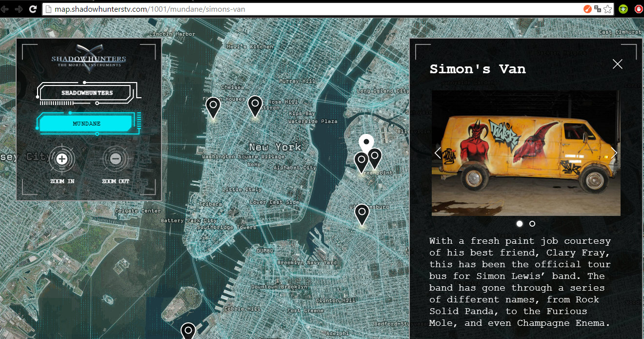
Task: Click the browser page refresh icon
Action: [33, 8]
